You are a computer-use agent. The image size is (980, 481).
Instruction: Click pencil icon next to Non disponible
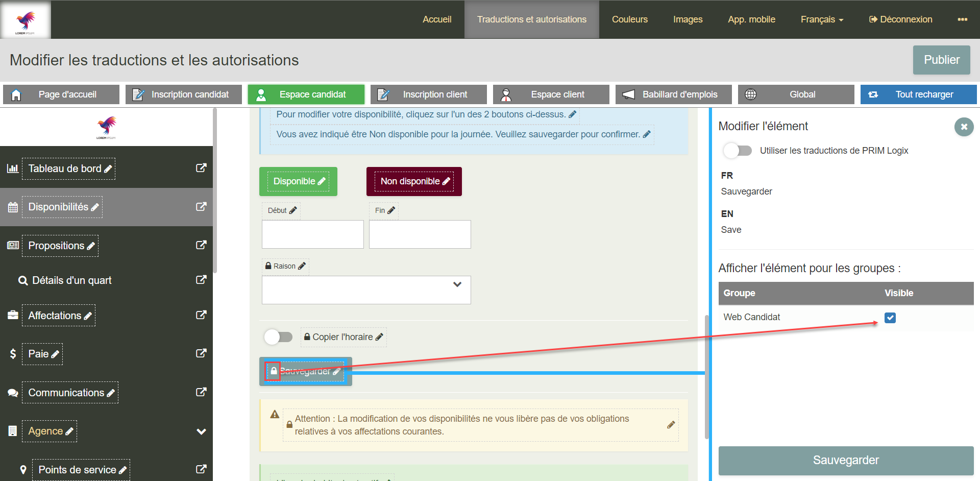point(446,181)
